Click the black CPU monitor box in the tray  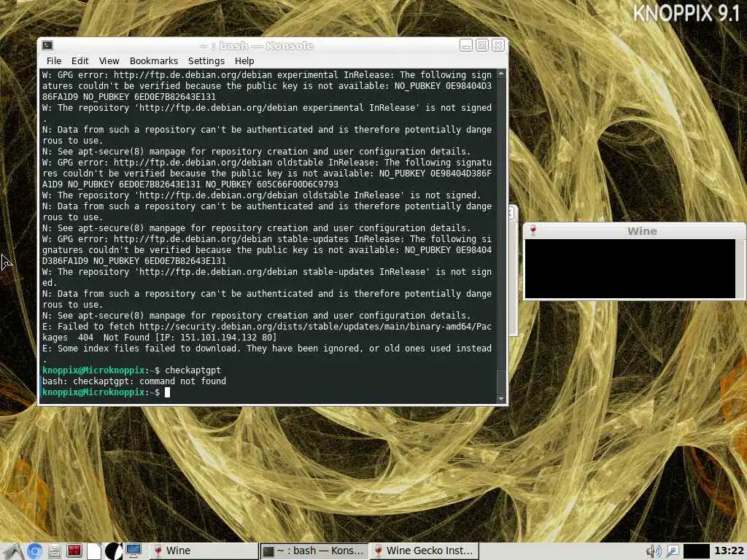coord(697,551)
